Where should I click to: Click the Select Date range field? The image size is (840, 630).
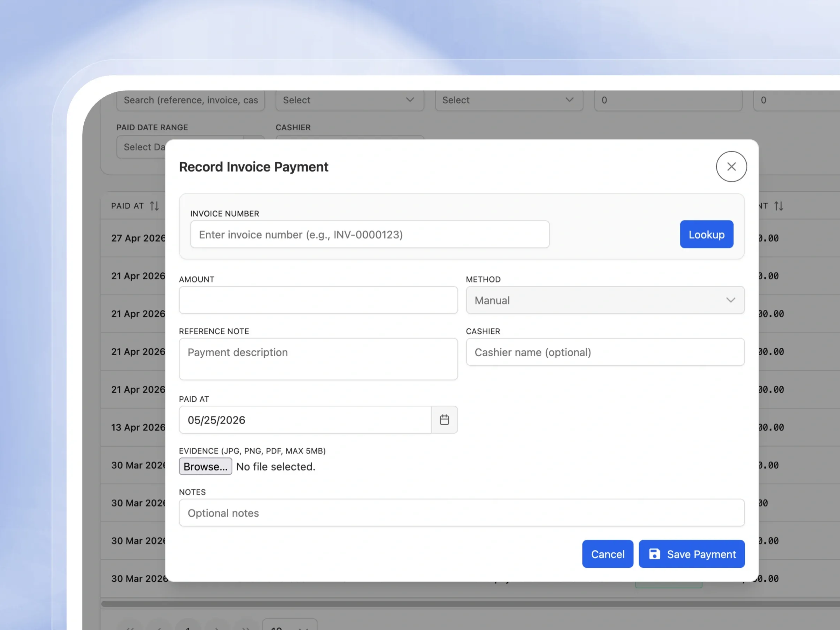[x=141, y=147]
